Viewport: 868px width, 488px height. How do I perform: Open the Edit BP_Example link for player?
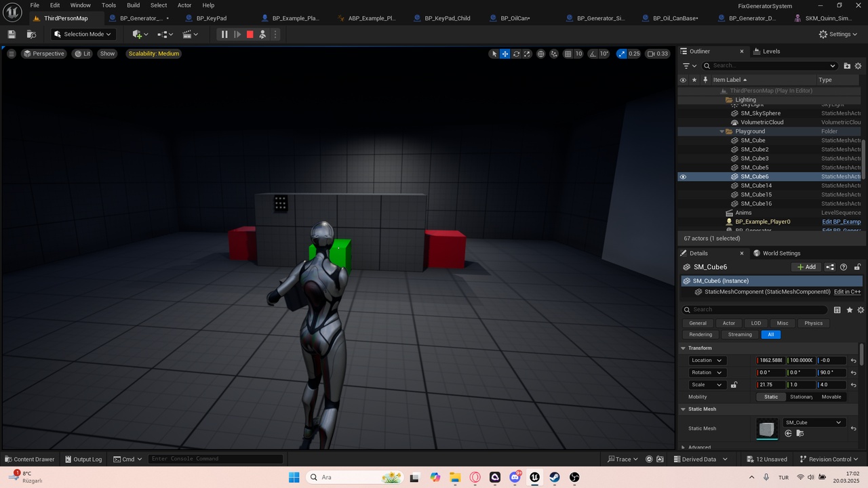pyautogui.click(x=841, y=222)
